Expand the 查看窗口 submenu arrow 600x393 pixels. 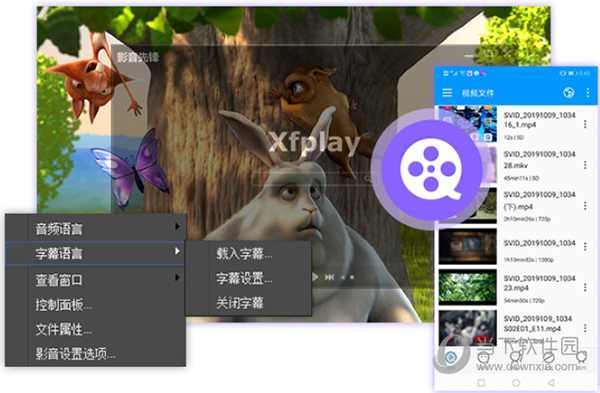177,277
